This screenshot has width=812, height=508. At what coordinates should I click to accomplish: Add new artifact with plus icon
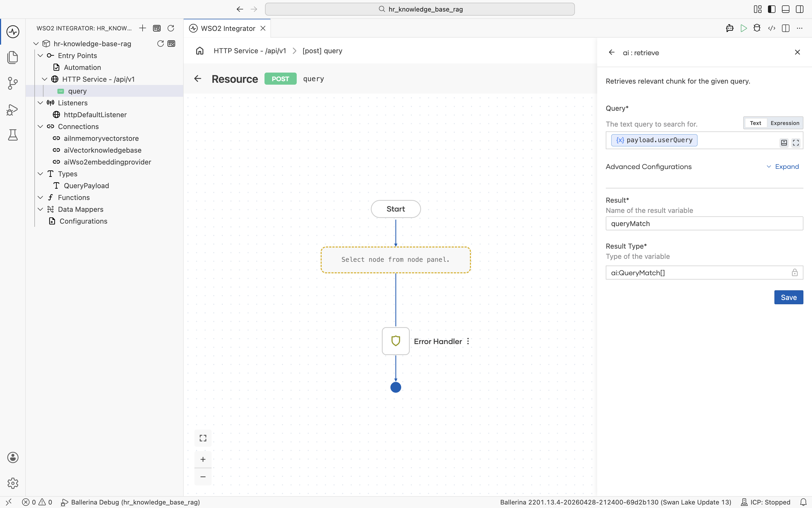coord(143,28)
